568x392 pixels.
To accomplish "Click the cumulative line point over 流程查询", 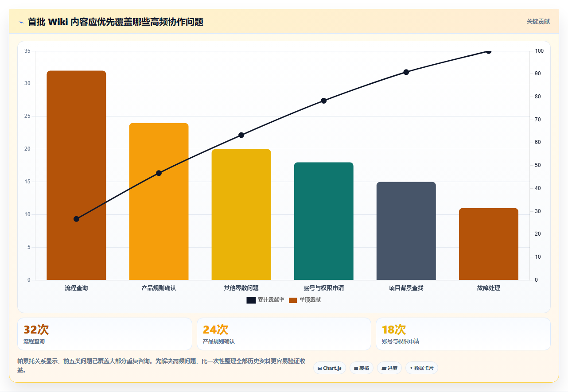I will 76,219.
